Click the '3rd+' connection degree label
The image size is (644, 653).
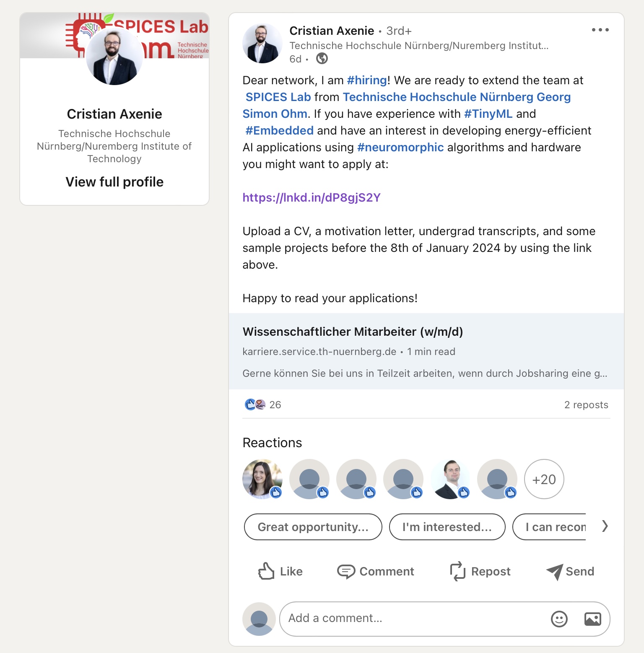pos(399,31)
